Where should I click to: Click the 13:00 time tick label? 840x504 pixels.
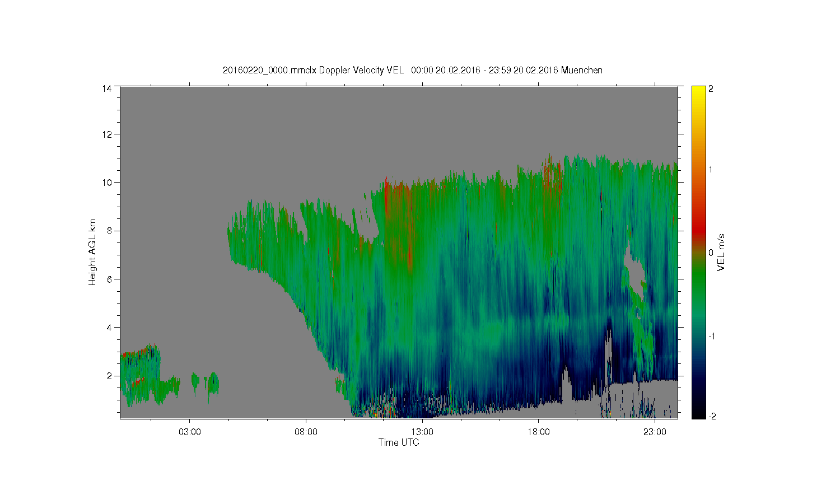click(x=422, y=432)
